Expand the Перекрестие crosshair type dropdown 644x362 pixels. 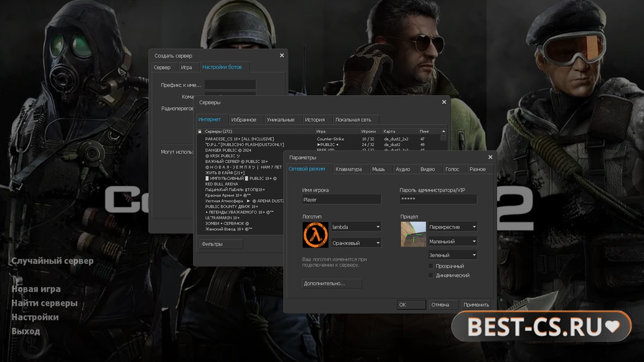[x=452, y=227]
